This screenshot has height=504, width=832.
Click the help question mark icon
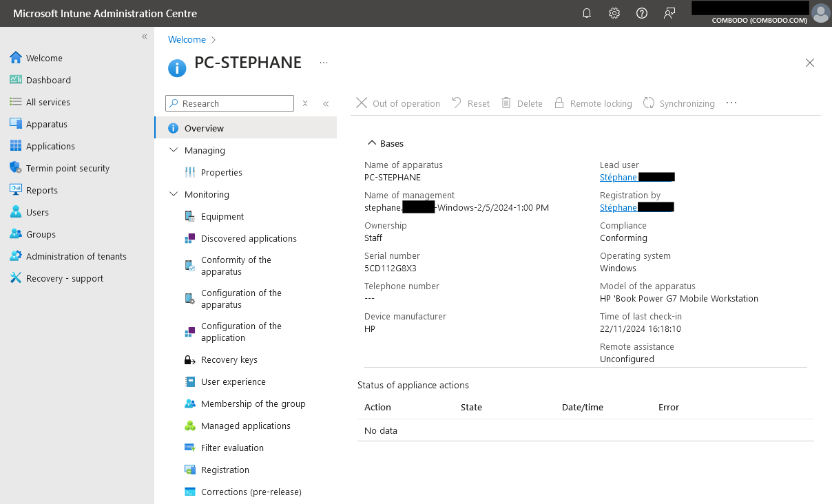642,13
